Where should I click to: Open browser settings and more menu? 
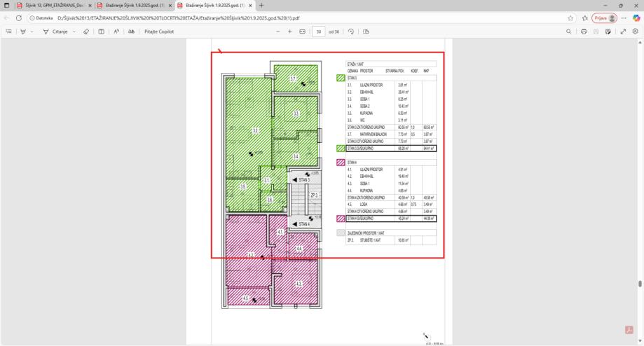click(x=624, y=18)
